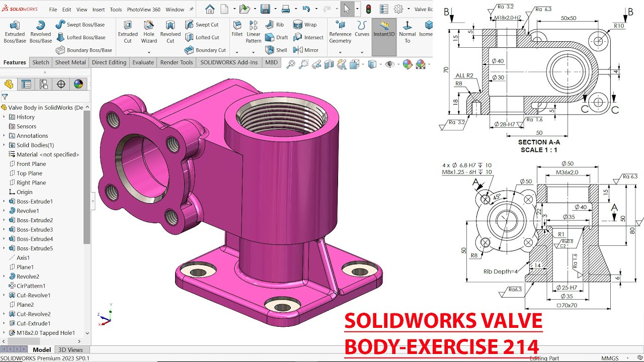Switch to ConfigurationManager tab
Screen dimensions: 644x362
coord(44,84)
